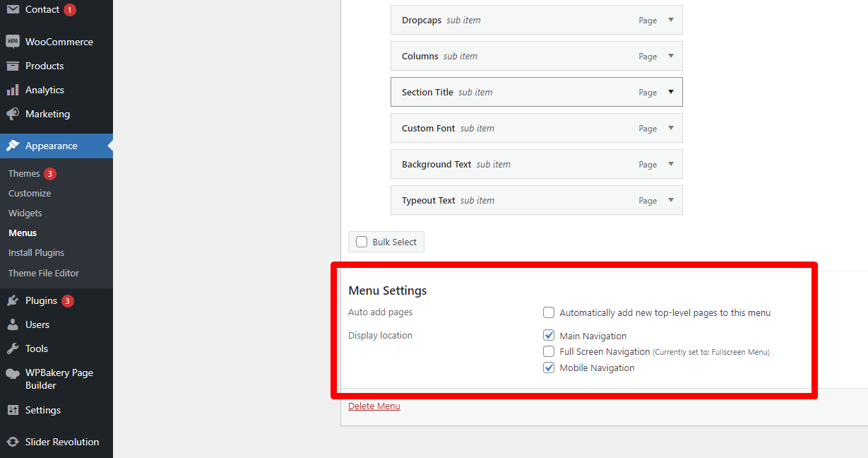Select the Dropcaps sub item title
Viewport: 868px width, 458px height.
pos(422,20)
